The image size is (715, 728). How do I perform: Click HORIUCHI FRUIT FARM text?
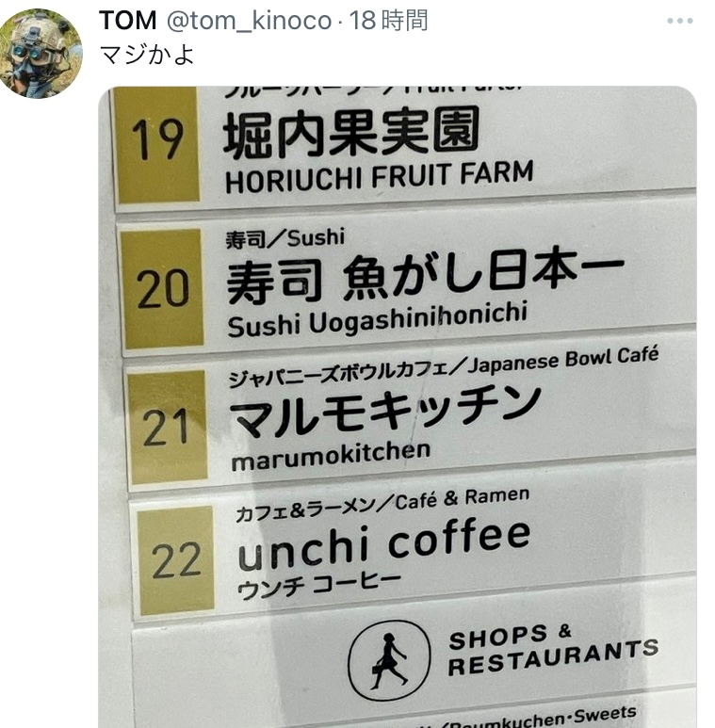(379, 177)
